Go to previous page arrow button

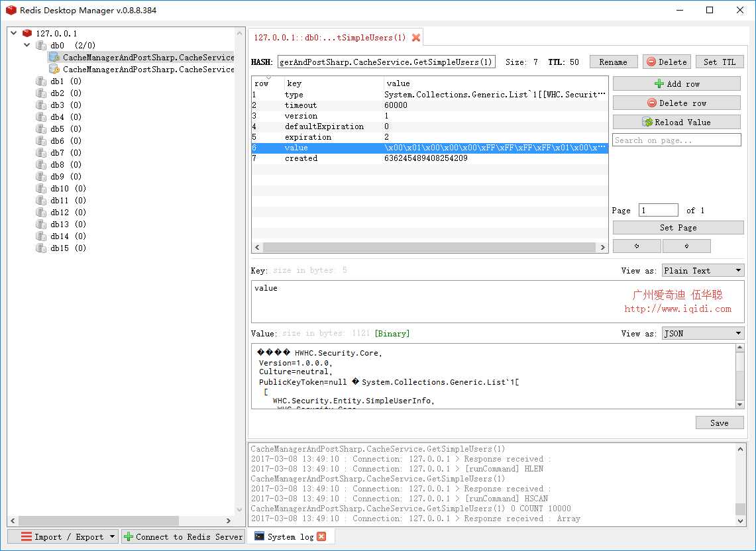click(x=637, y=246)
